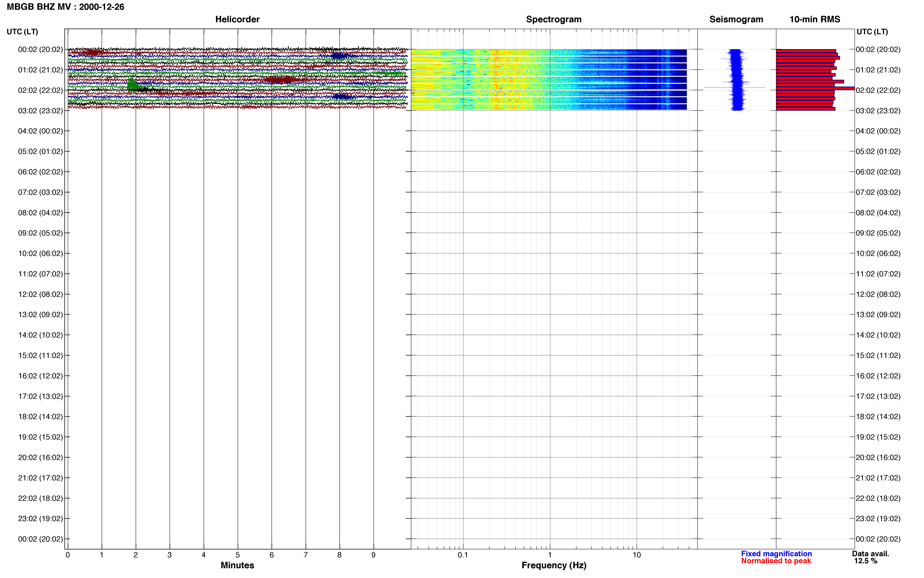Click the left 05:02 (01:02) time label
The width and height of the screenshot is (924, 578).
[x=41, y=151]
